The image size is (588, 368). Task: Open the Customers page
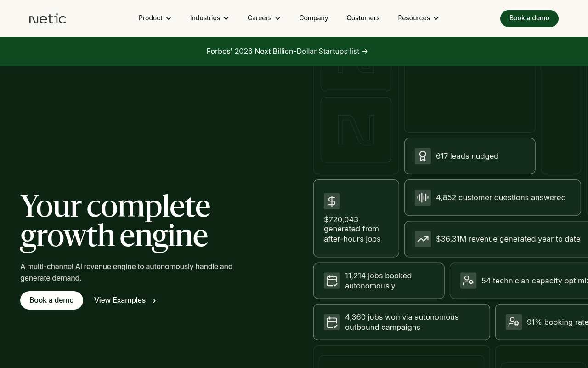coord(363,18)
